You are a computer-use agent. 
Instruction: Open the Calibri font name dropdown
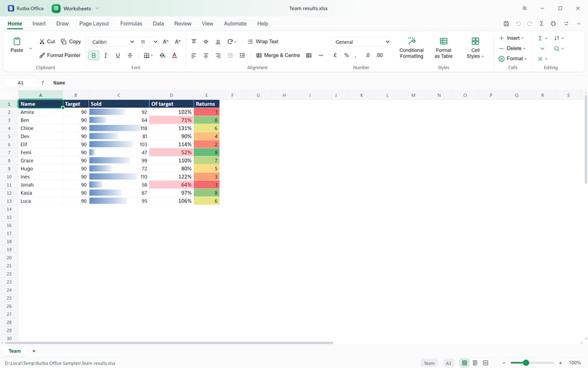click(x=112, y=42)
